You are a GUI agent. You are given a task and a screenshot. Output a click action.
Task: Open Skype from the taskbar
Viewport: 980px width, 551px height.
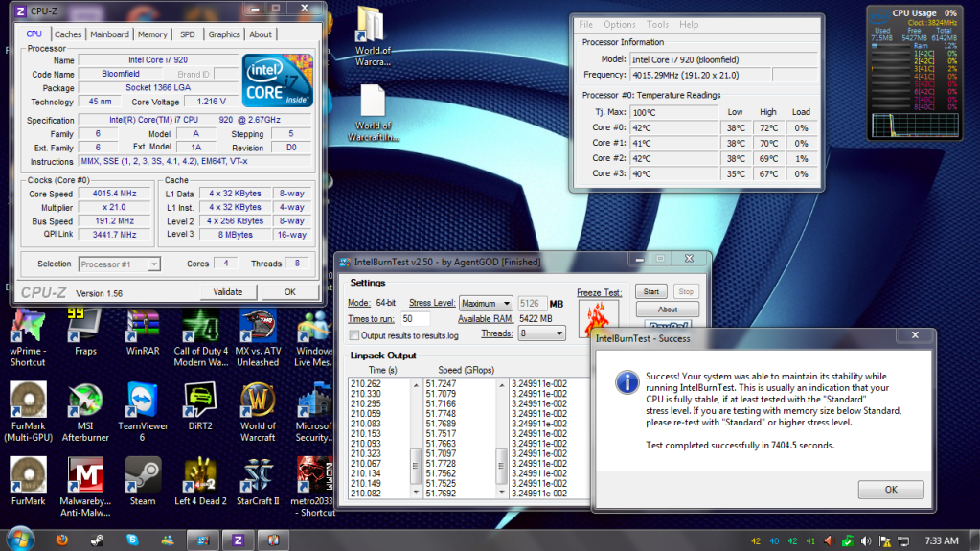pyautogui.click(x=132, y=540)
